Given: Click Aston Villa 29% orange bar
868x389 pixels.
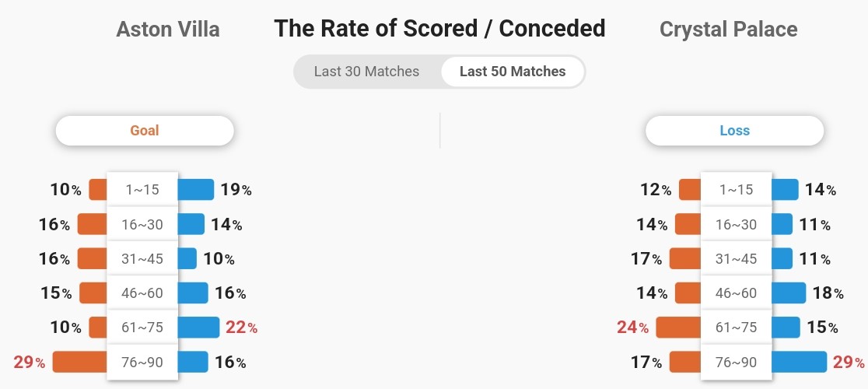Looking at the screenshot, I should point(79,362).
